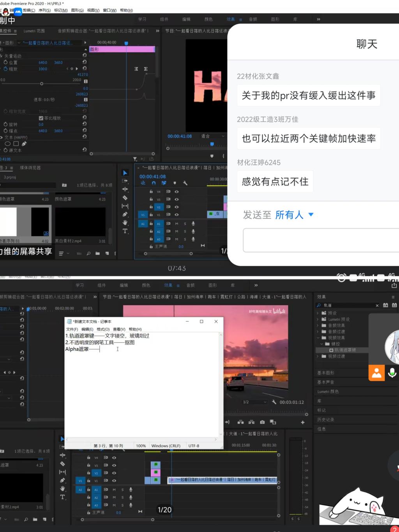Open the 历史记录 panel
399x532 pixels.
coord(326,420)
